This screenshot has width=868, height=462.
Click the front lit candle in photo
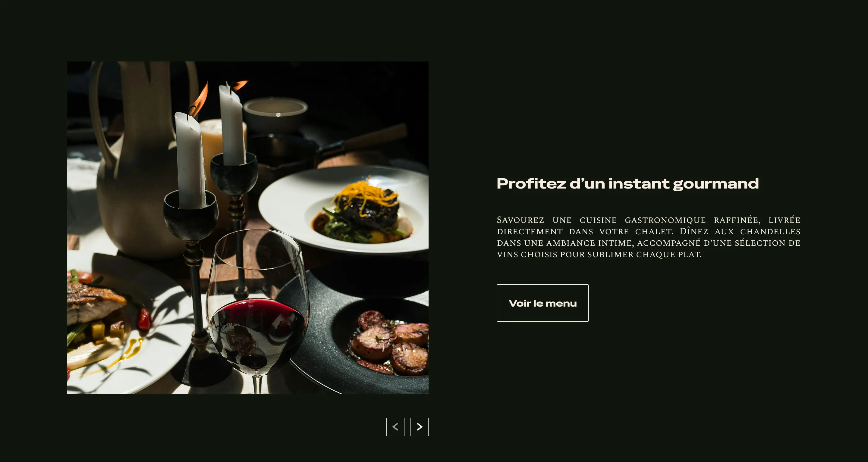point(191,158)
